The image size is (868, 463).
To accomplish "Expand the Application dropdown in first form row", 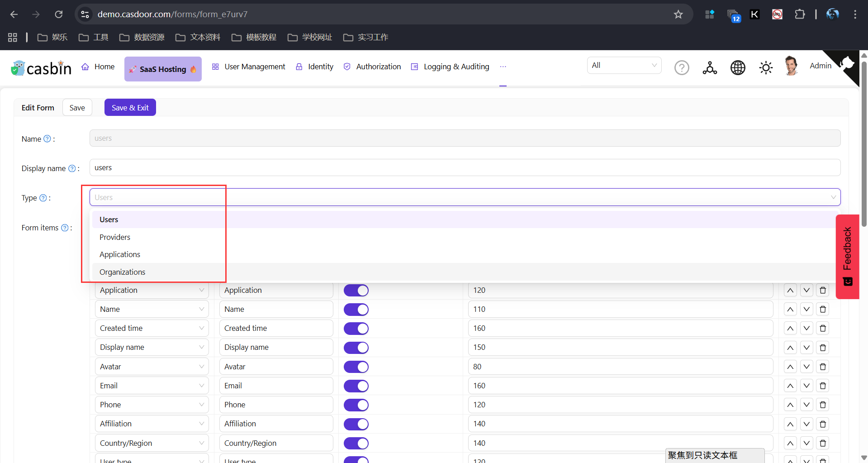I will pyautogui.click(x=152, y=290).
